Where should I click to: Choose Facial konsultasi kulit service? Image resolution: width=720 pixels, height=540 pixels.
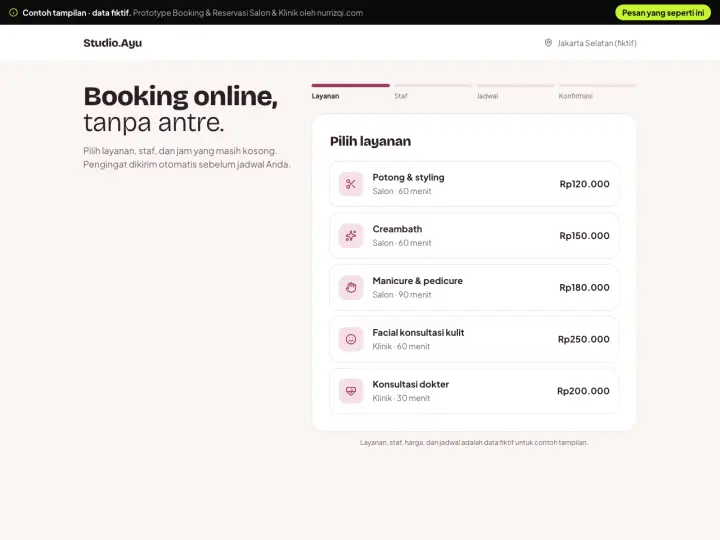click(x=474, y=339)
